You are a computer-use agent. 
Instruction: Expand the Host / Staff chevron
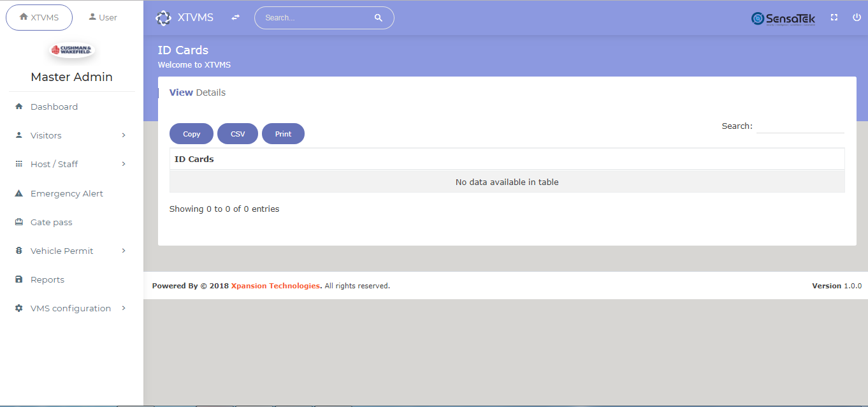124,164
